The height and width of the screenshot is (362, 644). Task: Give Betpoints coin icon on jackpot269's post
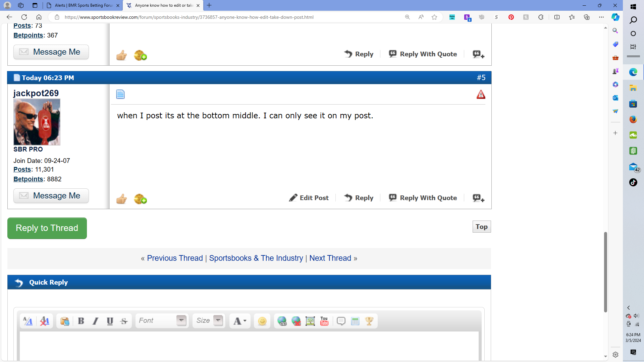click(x=140, y=199)
